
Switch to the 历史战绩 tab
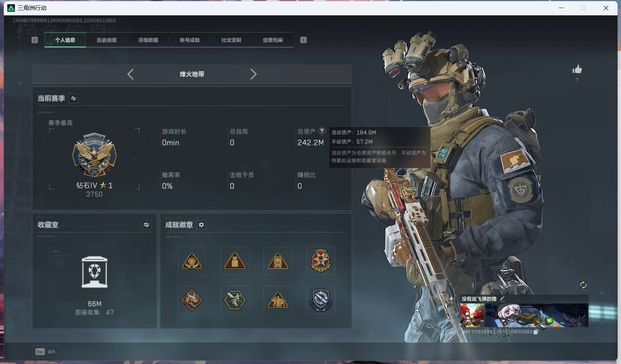[x=107, y=40]
